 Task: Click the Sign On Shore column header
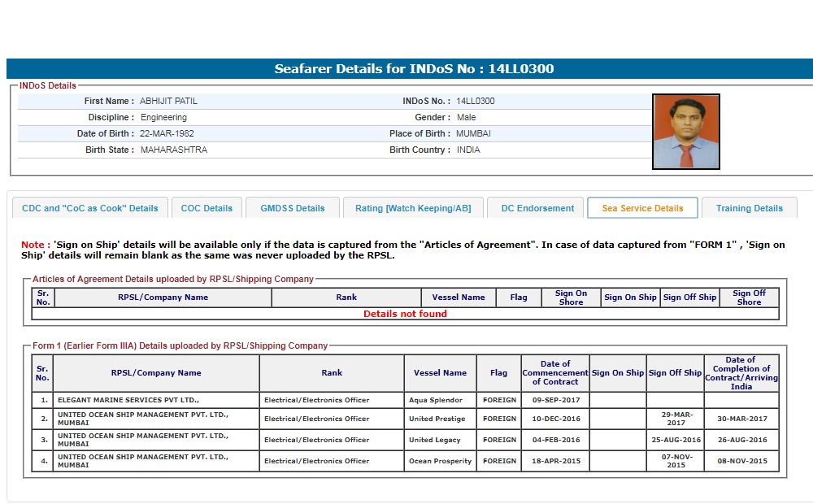pos(571,298)
